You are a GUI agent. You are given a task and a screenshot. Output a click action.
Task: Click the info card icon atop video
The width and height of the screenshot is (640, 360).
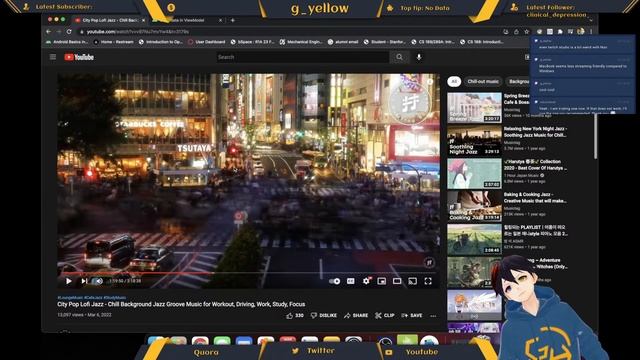(430, 82)
